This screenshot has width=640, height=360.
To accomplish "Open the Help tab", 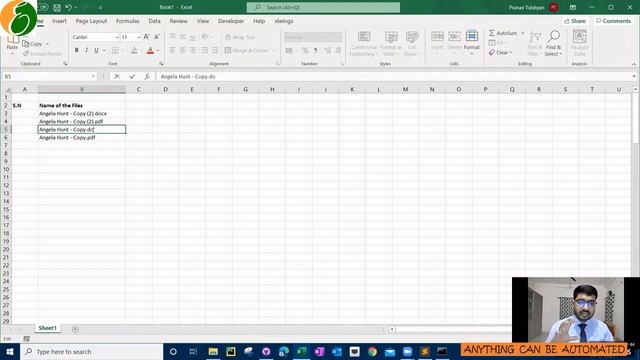I will click(259, 21).
